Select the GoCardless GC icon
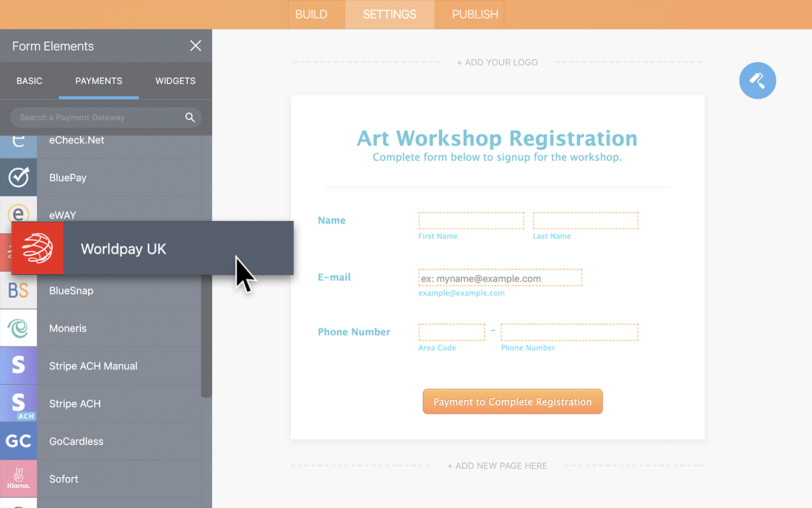The height and width of the screenshot is (508, 812). tap(18, 441)
